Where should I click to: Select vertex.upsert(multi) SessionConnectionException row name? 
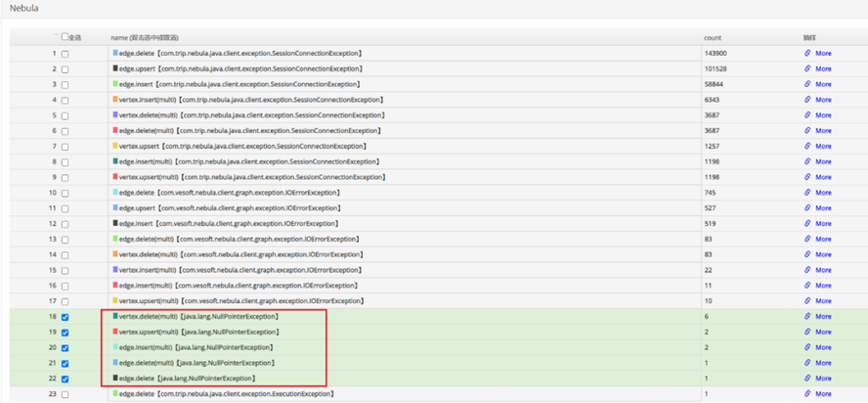[x=252, y=177]
